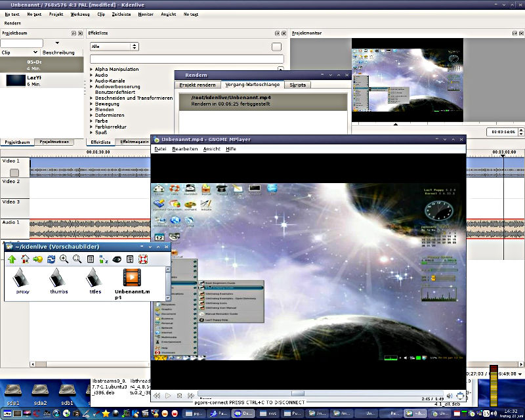Viewport: 525px width, 420px height.
Task: Open file manager help lifebuoy icon
Action: coord(143,259)
